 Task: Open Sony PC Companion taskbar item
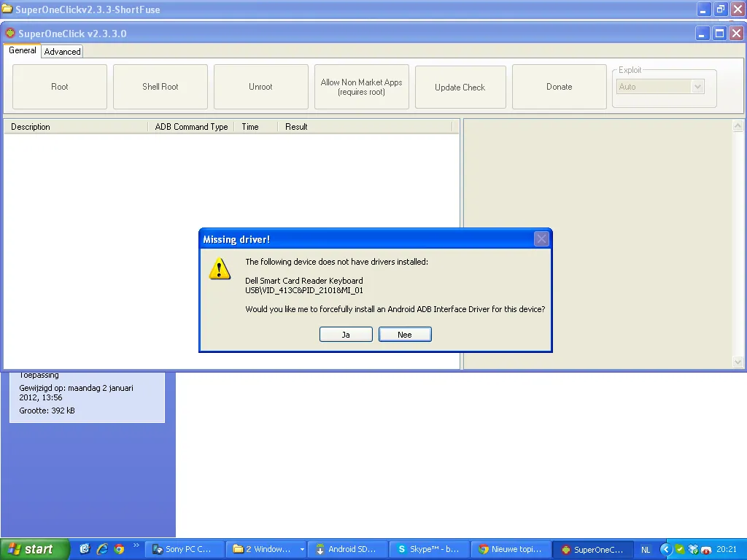(183, 549)
